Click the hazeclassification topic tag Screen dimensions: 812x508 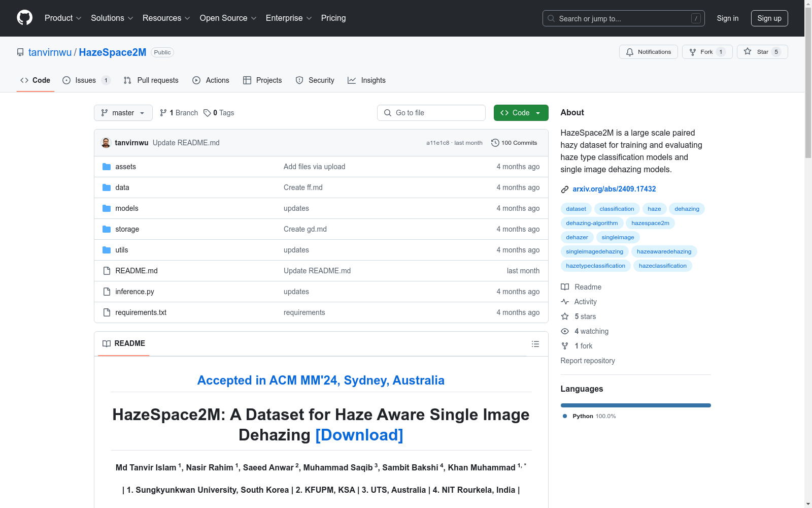coord(662,266)
